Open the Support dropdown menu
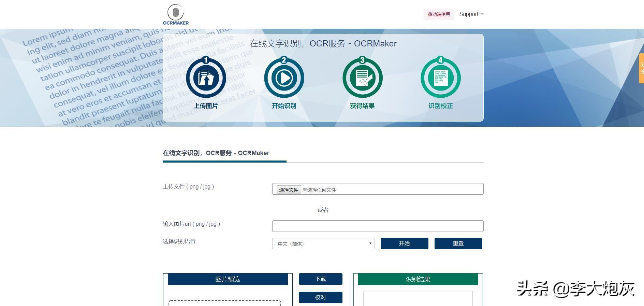This screenshot has width=644, height=306. tap(471, 14)
